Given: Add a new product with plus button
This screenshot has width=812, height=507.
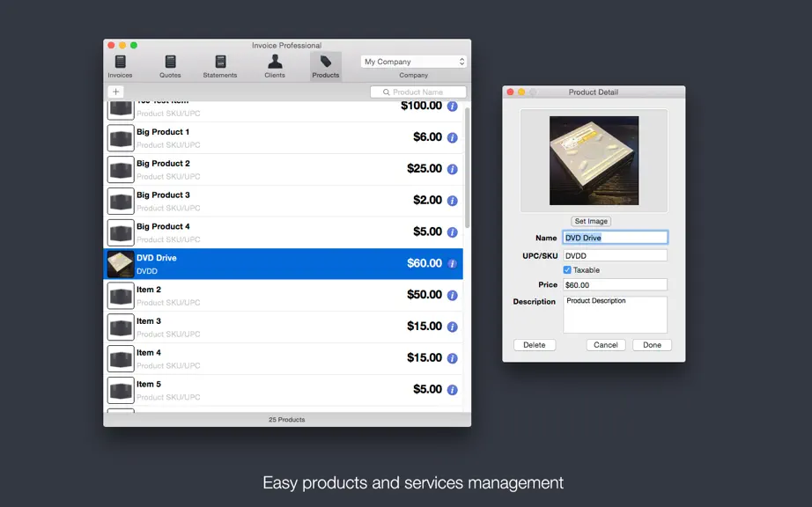Looking at the screenshot, I should coord(116,92).
